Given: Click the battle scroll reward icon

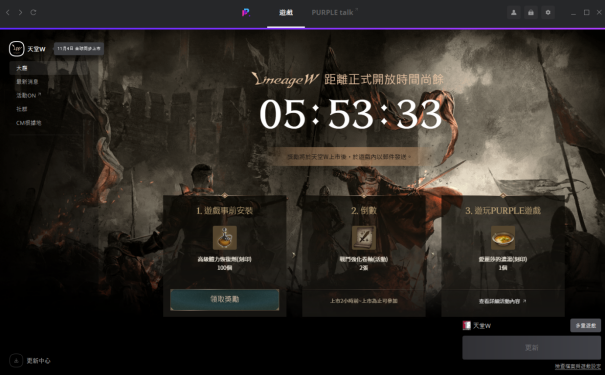Looking at the screenshot, I should coord(363,238).
